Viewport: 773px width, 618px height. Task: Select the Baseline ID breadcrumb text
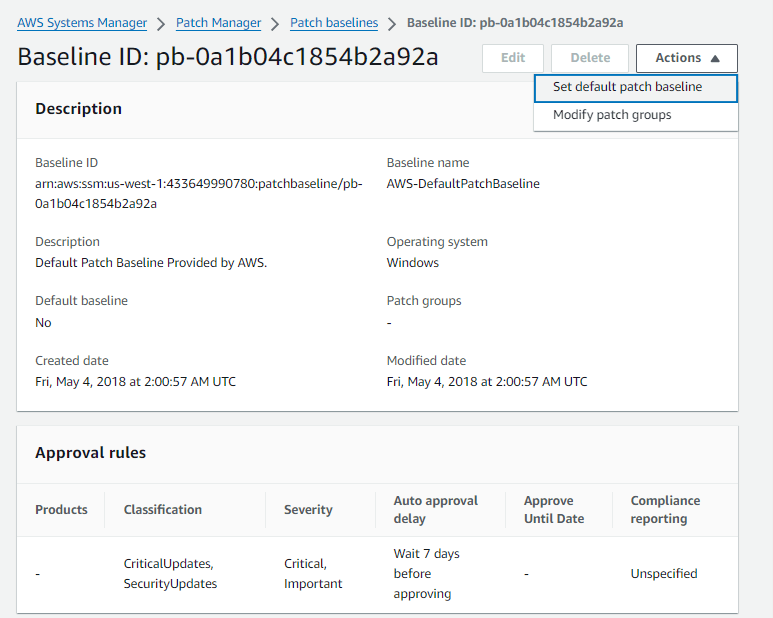pyautogui.click(x=515, y=23)
